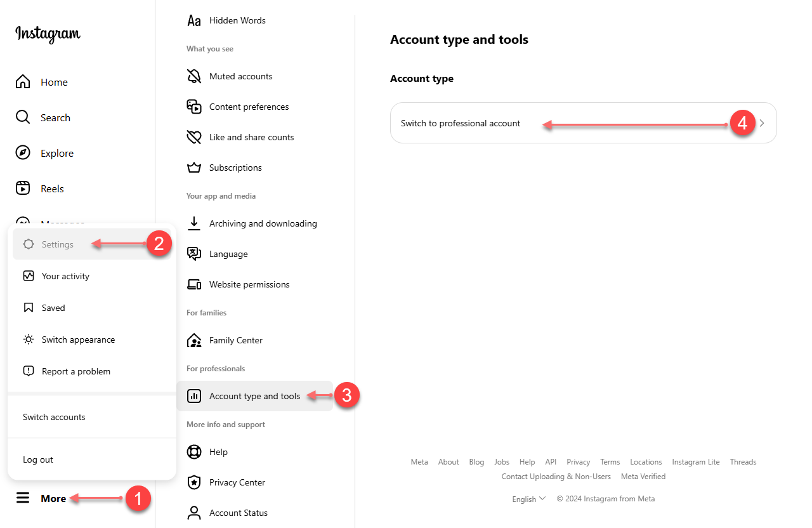Open Search label in sidebar
The image size is (812, 528).
click(55, 117)
